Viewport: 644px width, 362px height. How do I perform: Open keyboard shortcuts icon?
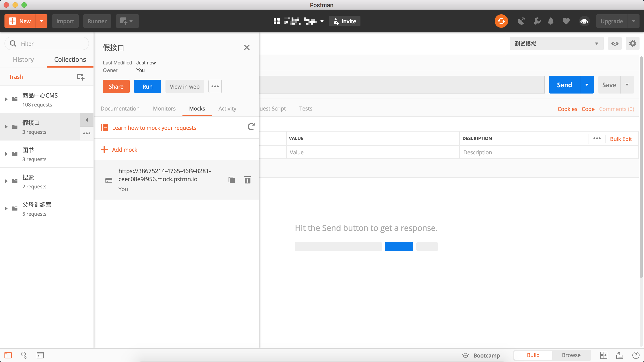click(x=619, y=355)
